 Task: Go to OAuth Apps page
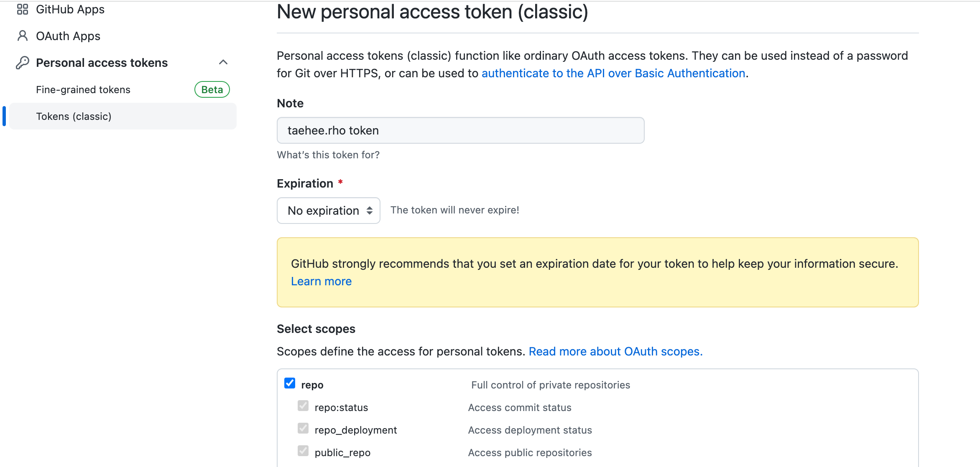point(68,36)
